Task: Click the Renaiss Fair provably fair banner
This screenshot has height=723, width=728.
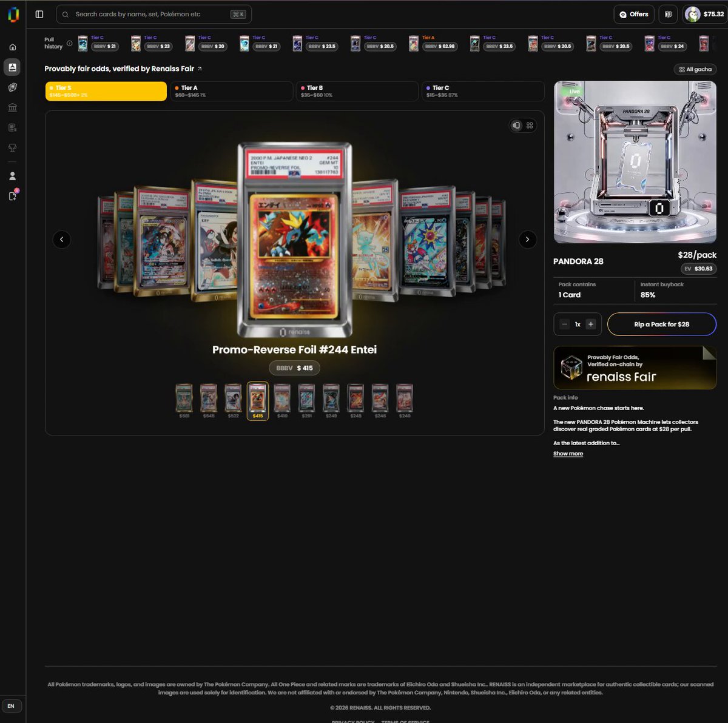Action: pos(635,368)
